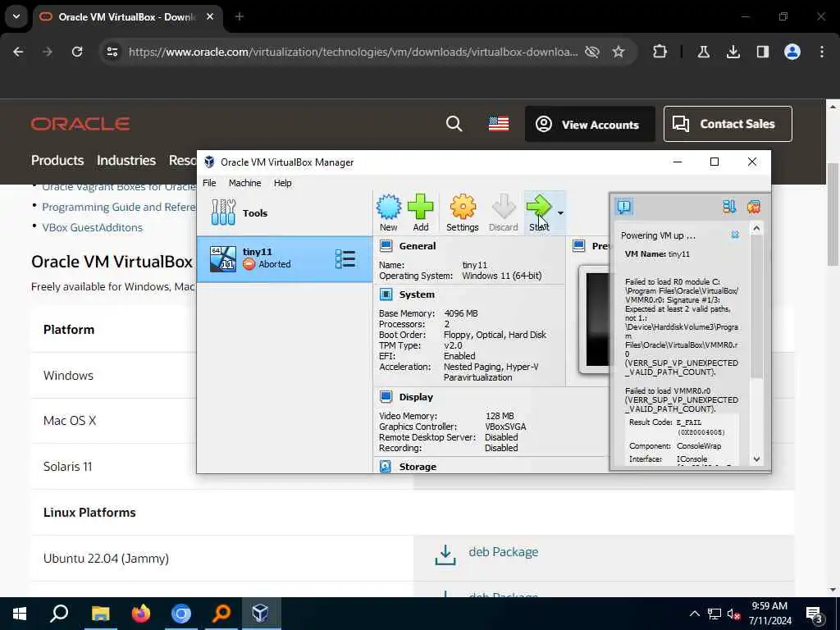Click the Contact Sales button

click(728, 124)
